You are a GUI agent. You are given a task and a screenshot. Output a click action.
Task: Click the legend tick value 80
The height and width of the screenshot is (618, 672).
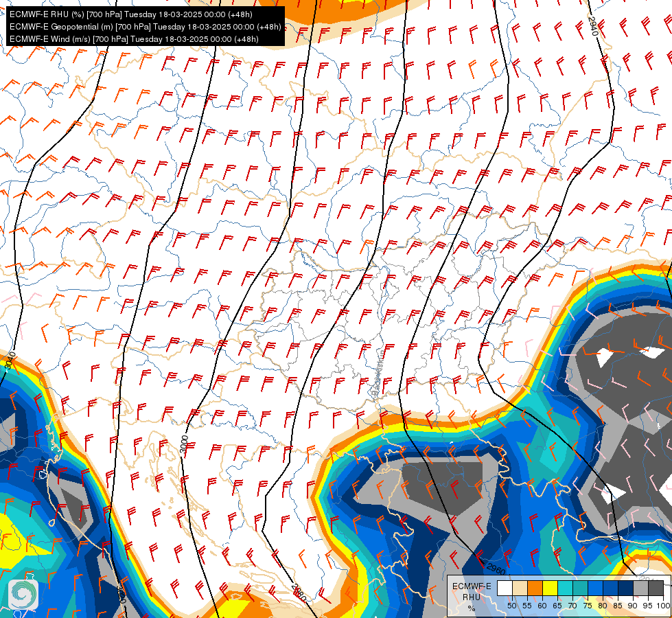click(603, 606)
